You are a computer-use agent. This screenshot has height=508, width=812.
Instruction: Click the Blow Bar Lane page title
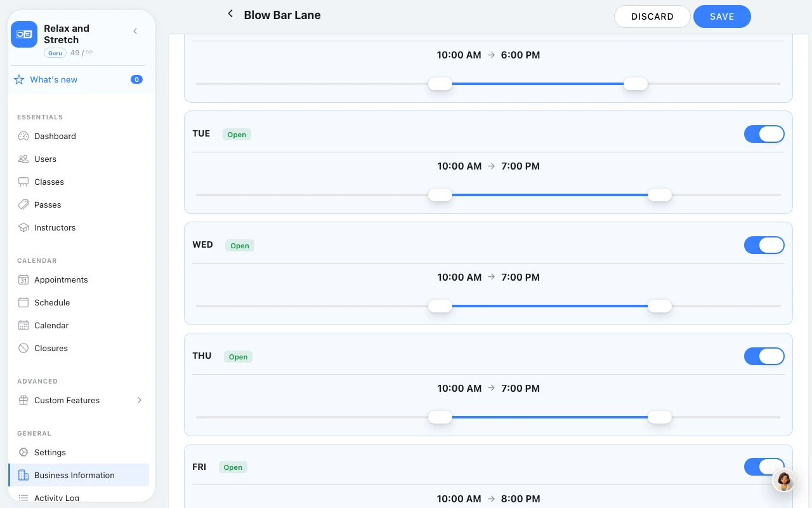282,15
